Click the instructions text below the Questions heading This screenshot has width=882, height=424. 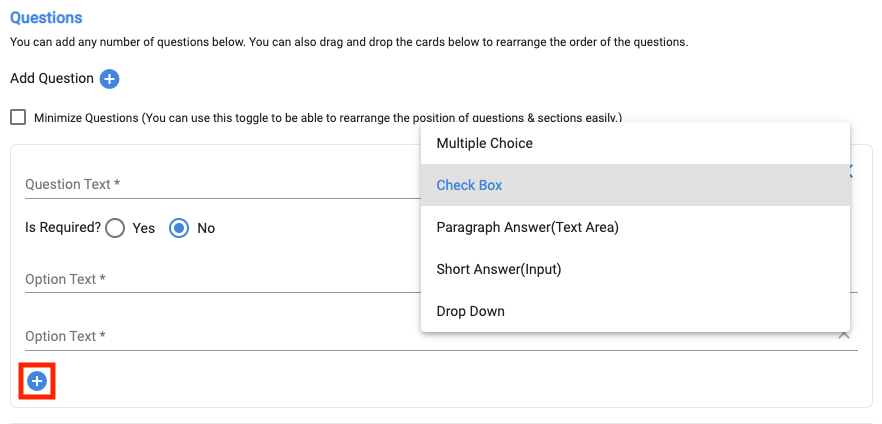[x=349, y=42]
